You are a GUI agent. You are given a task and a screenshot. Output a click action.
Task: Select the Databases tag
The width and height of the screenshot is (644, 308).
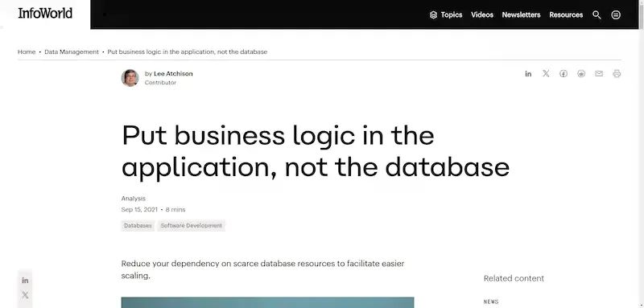click(x=138, y=225)
